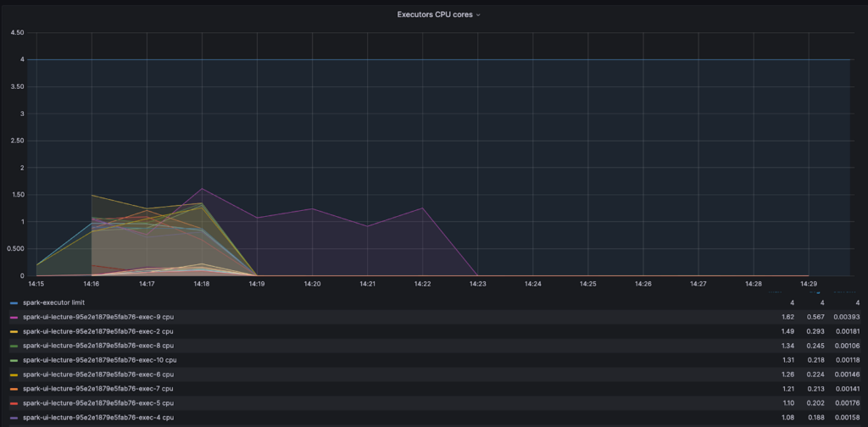Click the 1.10 value for exec-5
The height and width of the screenshot is (427, 868).
click(x=787, y=403)
